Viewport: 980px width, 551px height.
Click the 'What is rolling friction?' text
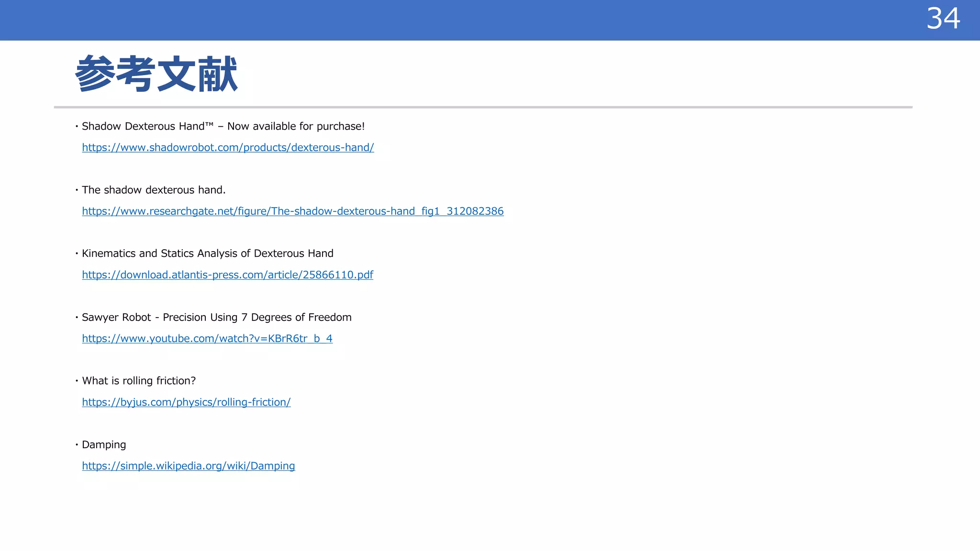pos(139,381)
